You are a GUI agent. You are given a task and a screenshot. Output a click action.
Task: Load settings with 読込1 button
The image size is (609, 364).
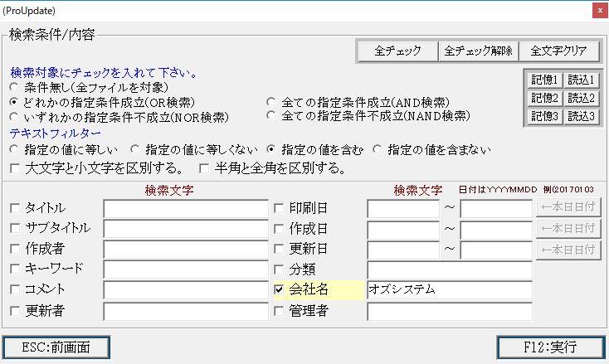(x=581, y=80)
